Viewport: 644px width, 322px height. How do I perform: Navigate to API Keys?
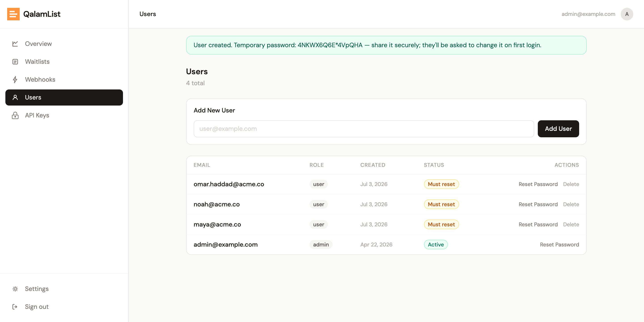(x=64, y=115)
